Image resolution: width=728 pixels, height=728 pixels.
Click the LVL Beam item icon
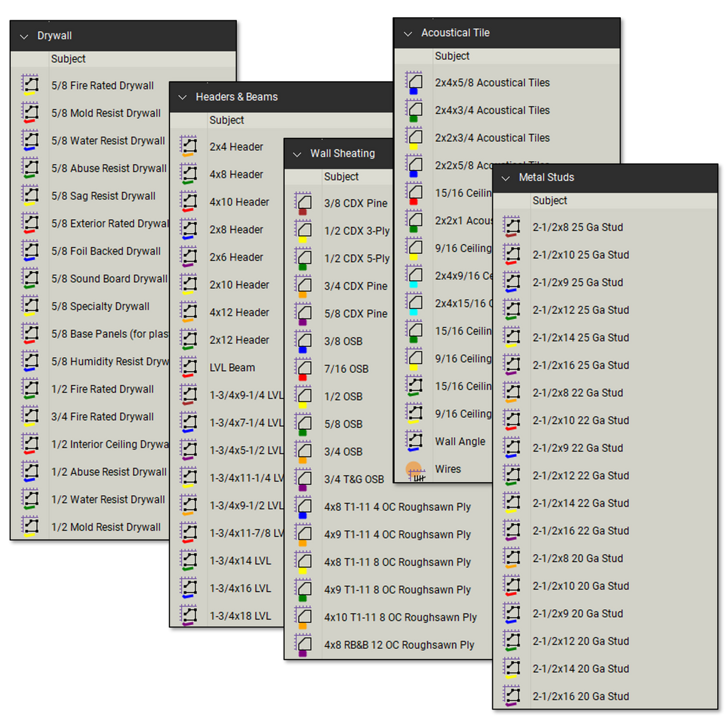coord(188,367)
